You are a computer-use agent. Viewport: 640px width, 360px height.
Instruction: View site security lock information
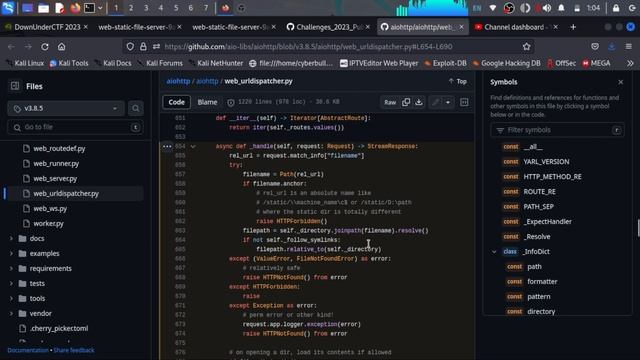(x=143, y=47)
